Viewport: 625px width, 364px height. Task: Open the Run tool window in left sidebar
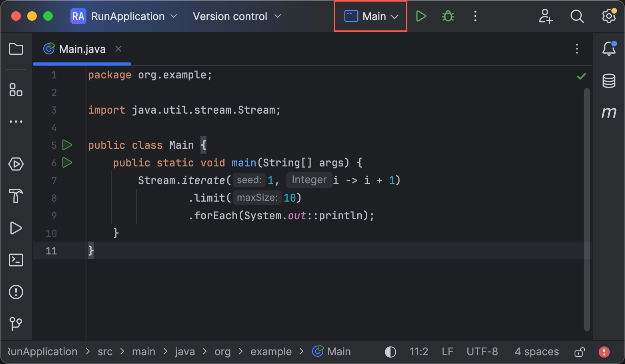coord(16,228)
